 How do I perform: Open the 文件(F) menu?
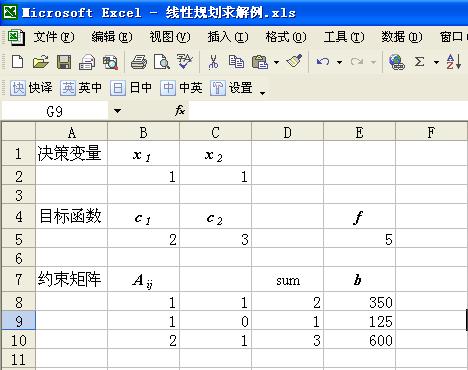[54, 37]
